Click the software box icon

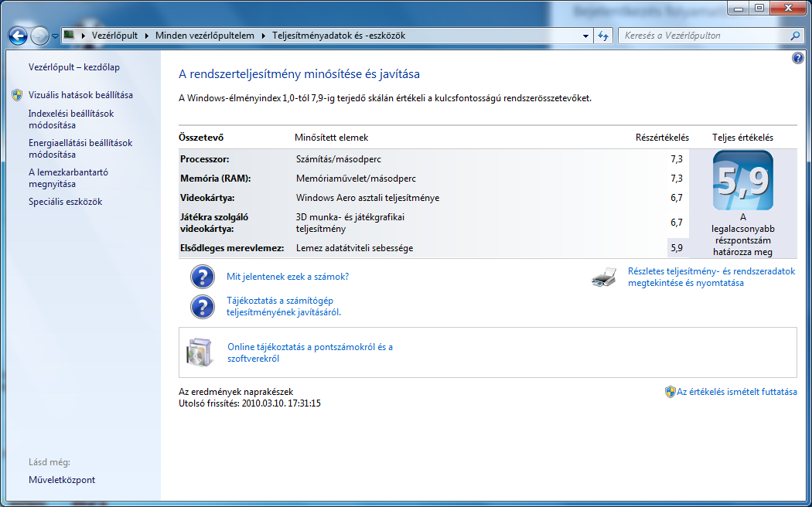point(200,352)
